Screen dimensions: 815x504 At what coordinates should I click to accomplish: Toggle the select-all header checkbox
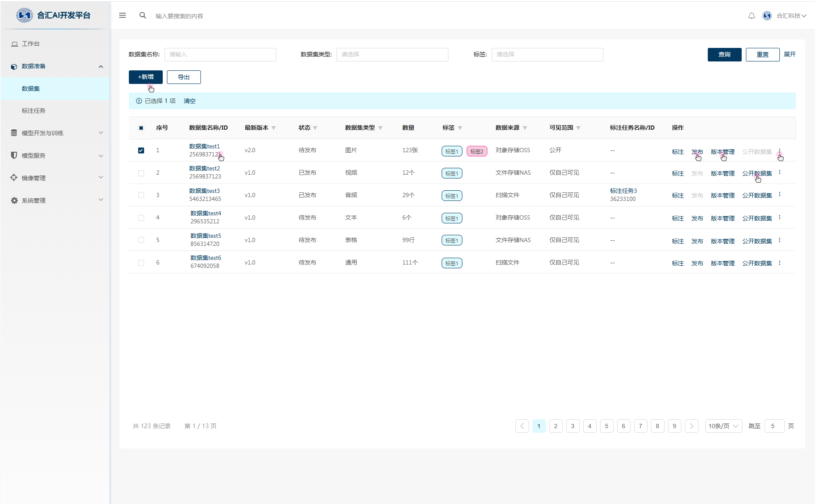pyautogui.click(x=141, y=128)
